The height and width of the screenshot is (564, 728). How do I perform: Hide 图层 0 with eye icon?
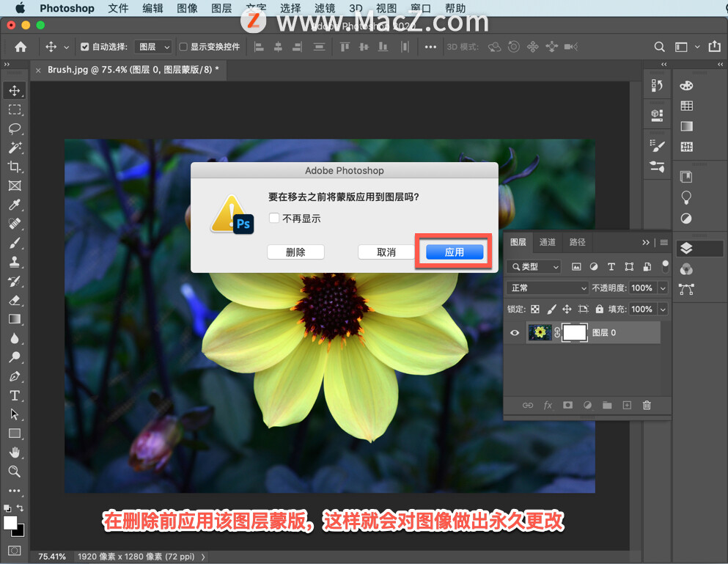point(515,333)
